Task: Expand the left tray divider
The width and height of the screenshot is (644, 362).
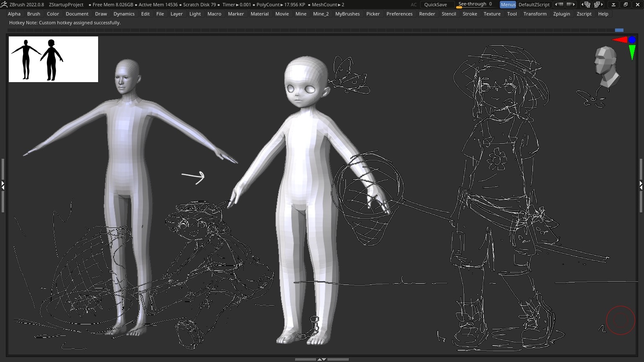Action: [3, 184]
